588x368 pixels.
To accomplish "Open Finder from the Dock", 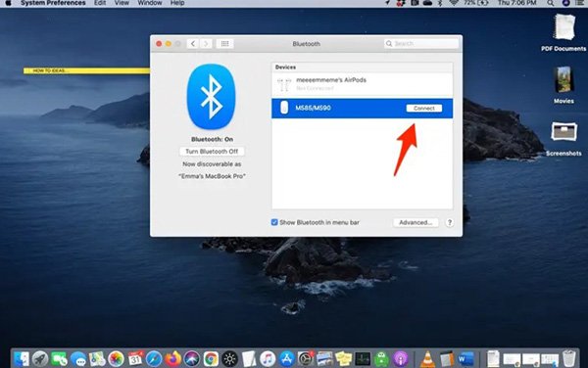I will coord(22,359).
